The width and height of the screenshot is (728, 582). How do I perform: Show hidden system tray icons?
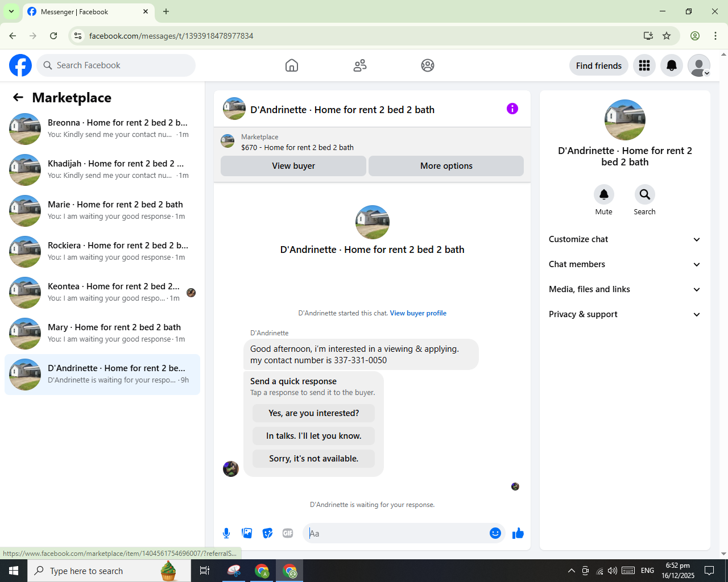tap(572, 571)
